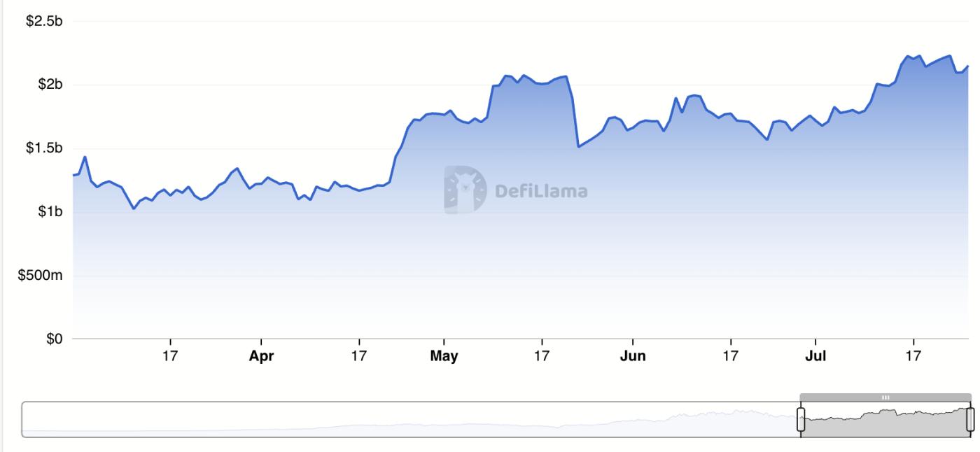Image resolution: width=980 pixels, height=452 pixels.
Task: Click the $2b label on the y-axis
Action: click(x=48, y=85)
